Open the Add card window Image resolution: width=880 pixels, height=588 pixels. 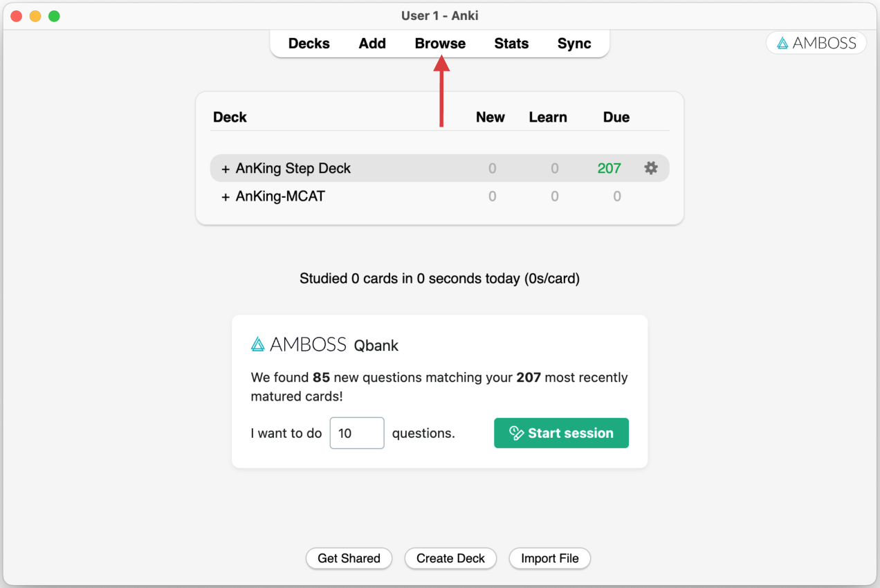372,44
